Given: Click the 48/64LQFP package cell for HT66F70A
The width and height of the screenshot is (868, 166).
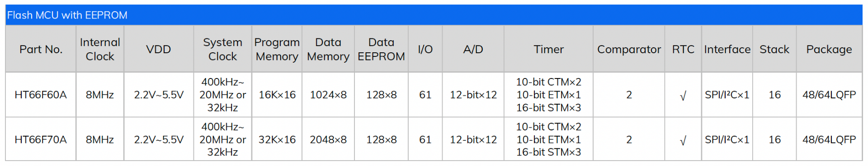Looking at the screenshot, I should pyautogui.click(x=829, y=139).
